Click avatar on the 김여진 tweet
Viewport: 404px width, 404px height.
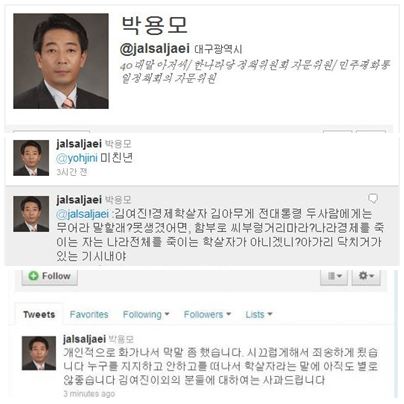coord(31,214)
